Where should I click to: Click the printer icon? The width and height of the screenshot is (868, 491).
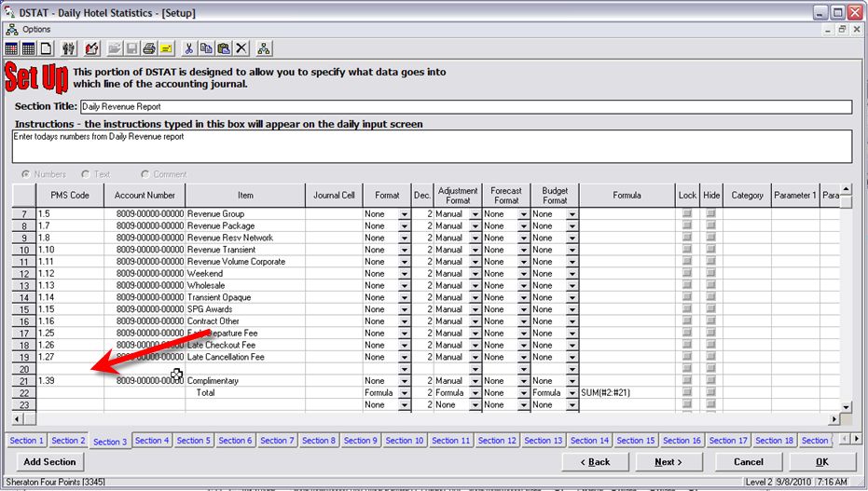tap(149, 48)
